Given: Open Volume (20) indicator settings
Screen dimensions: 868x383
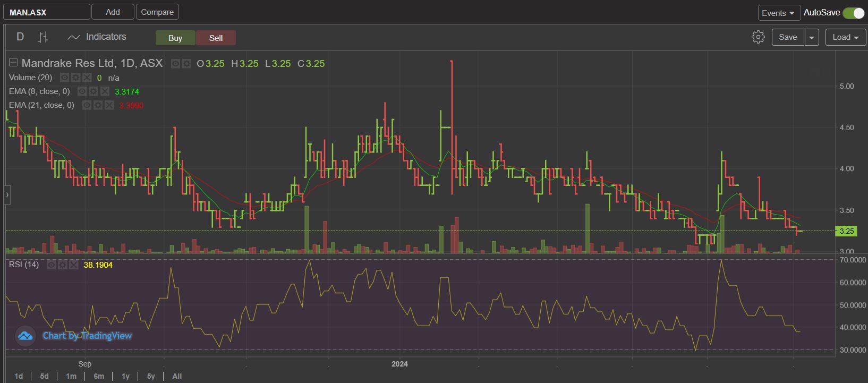Looking at the screenshot, I should coord(75,78).
